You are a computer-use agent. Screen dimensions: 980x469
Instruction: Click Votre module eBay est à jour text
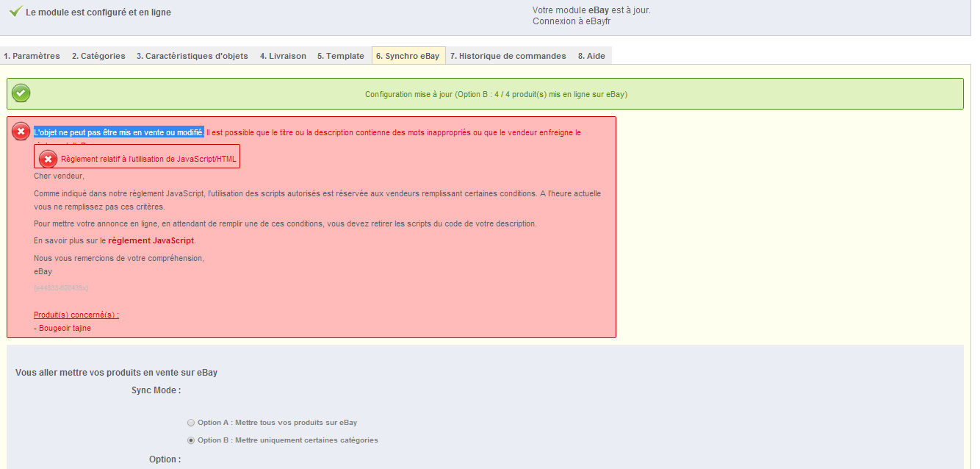[x=591, y=10]
